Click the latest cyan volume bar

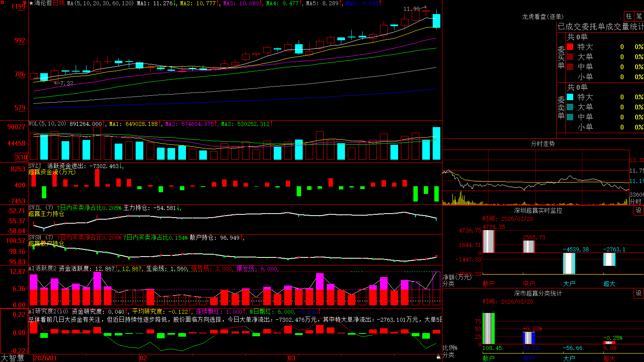[436, 143]
